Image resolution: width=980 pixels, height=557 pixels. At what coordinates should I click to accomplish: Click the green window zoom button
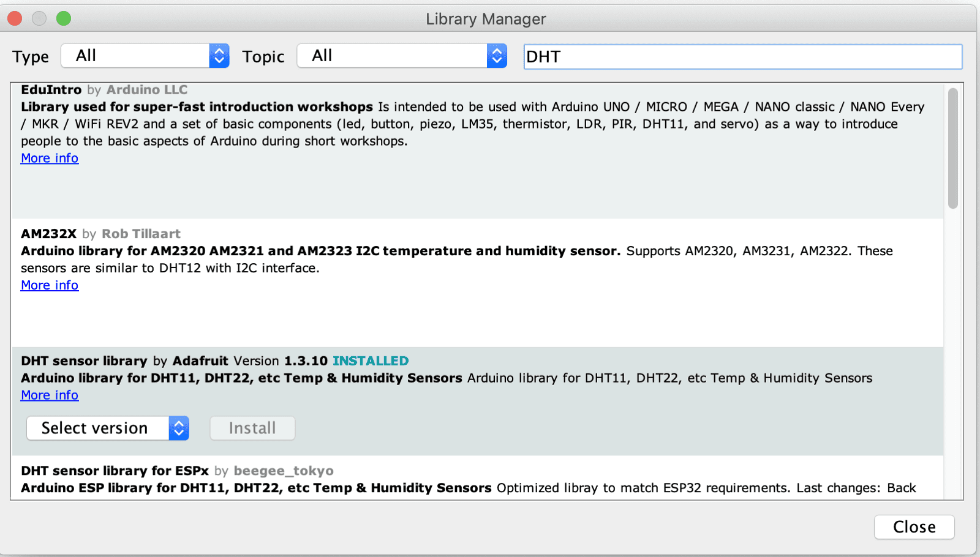(64, 19)
